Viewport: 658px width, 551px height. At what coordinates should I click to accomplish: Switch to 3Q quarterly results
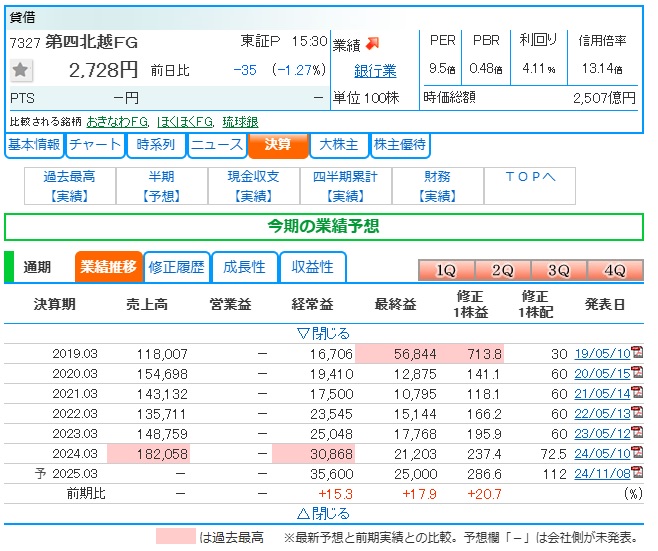[x=558, y=270]
